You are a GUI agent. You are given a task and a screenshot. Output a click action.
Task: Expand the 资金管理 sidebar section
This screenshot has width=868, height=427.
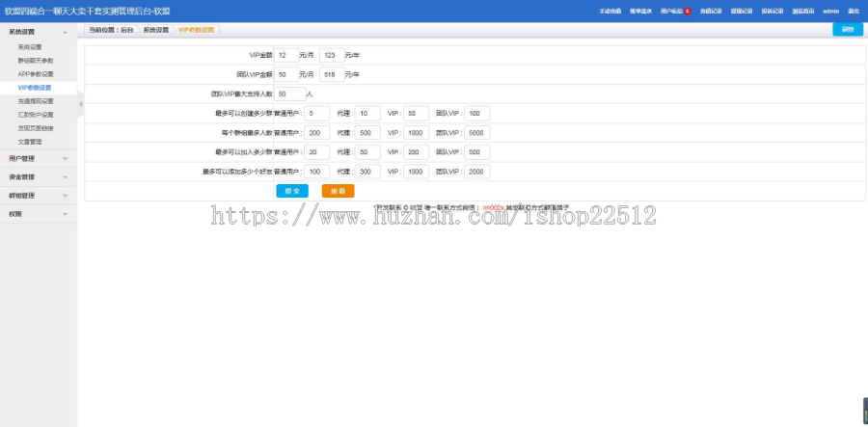tap(39, 177)
